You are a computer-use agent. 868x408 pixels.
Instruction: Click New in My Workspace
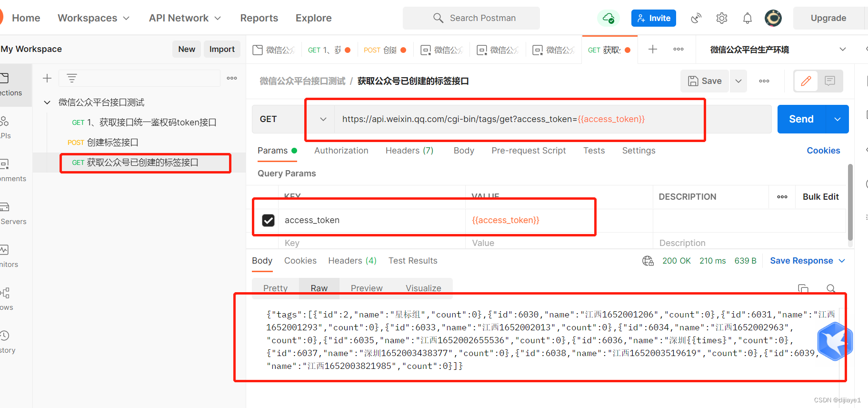tap(187, 49)
